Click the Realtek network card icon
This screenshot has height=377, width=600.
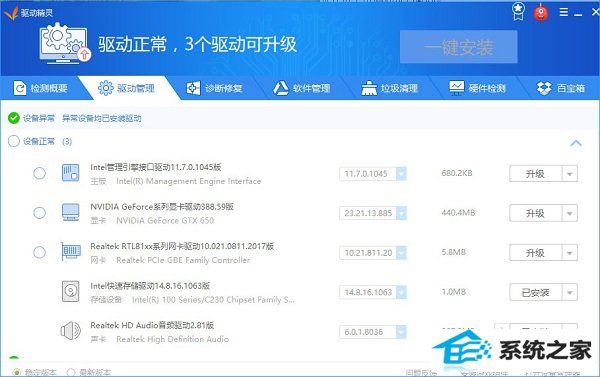click(x=71, y=252)
